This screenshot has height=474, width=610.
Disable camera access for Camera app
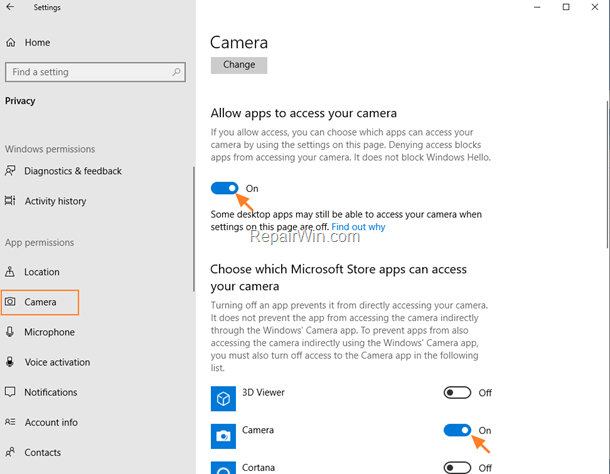click(457, 430)
